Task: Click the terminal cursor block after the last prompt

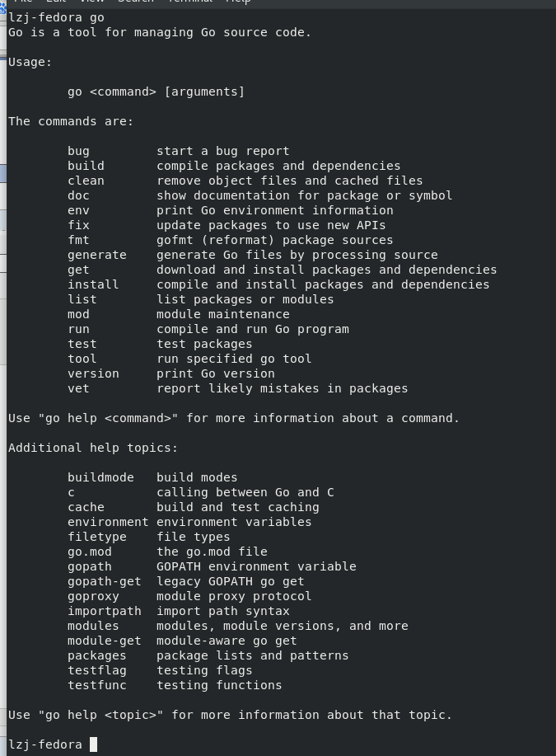Action: click(x=93, y=744)
